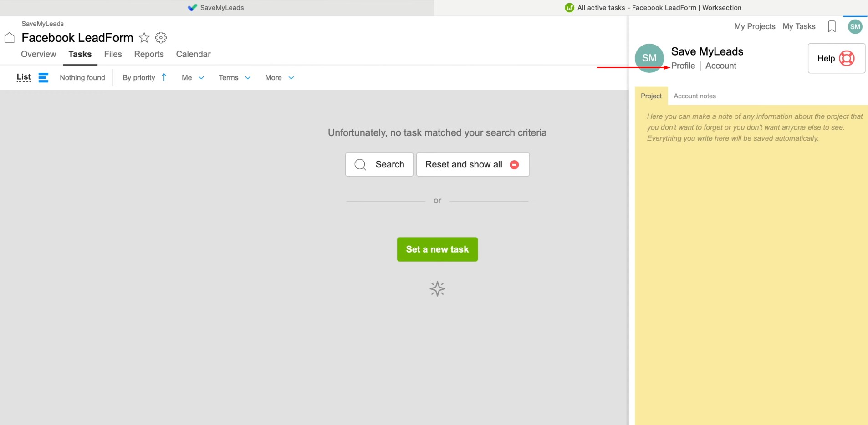Star the Facebook LeadForm project
Screen dimensions: 868x425
pos(144,38)
